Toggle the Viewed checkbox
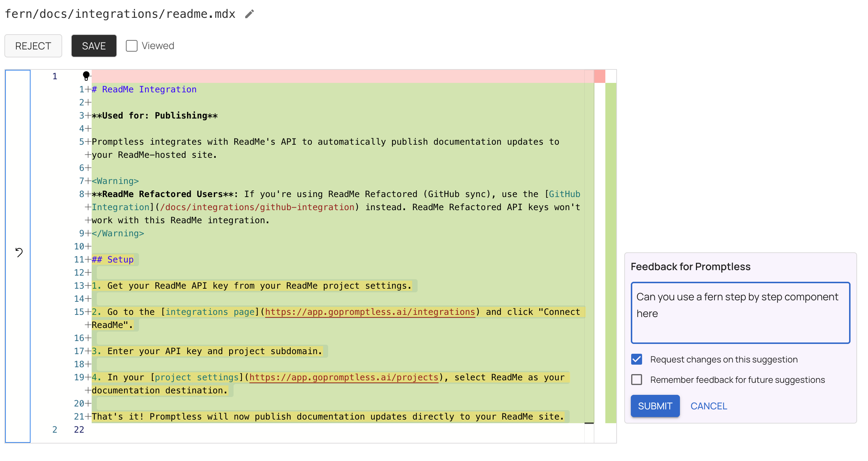 (x=132, y=46)
